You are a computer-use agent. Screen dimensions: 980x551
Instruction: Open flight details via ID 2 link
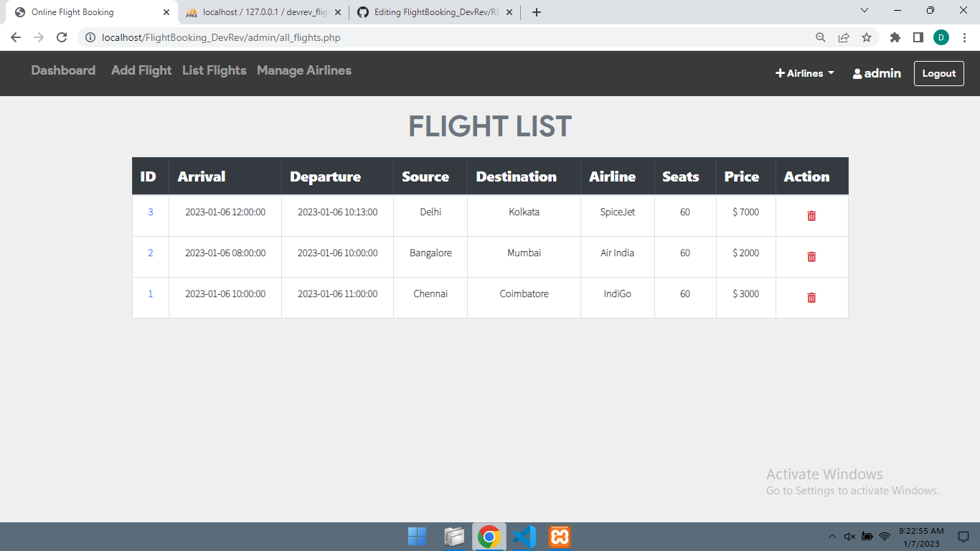click(150, 253)
